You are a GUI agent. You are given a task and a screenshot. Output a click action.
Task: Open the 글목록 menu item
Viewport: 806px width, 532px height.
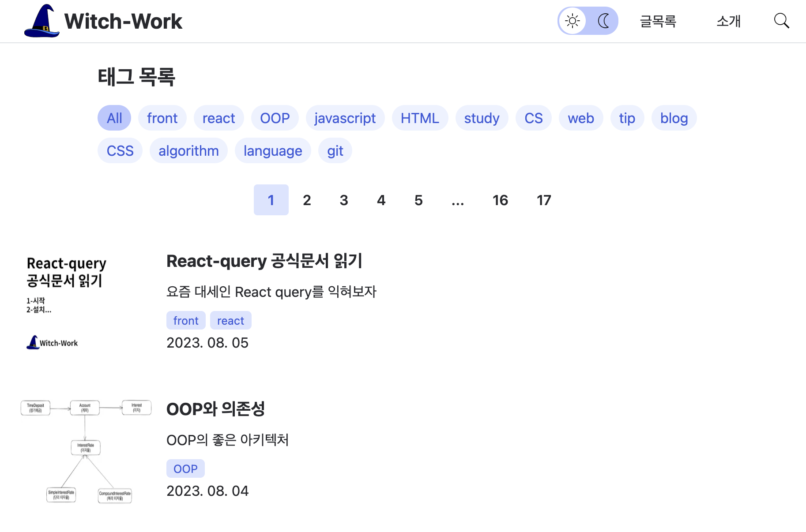tap(658, 21)
